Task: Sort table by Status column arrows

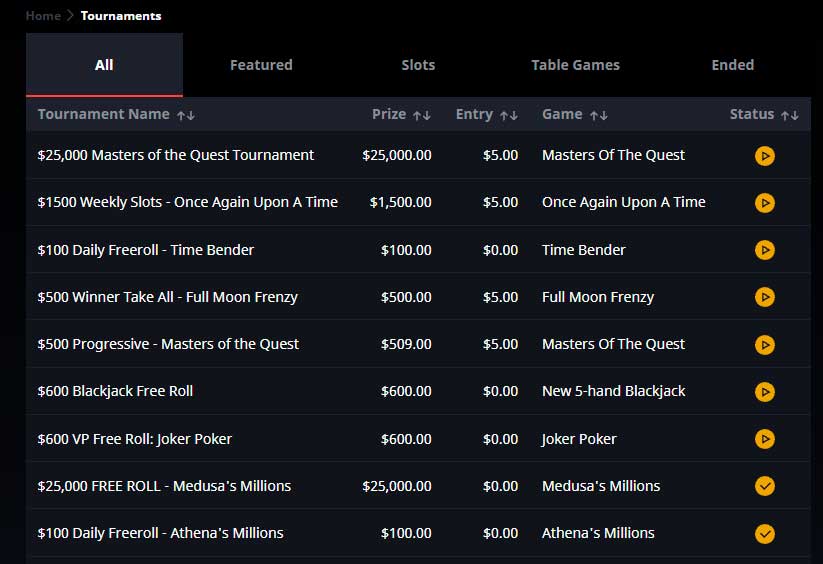Action: (x=789, y=115)
